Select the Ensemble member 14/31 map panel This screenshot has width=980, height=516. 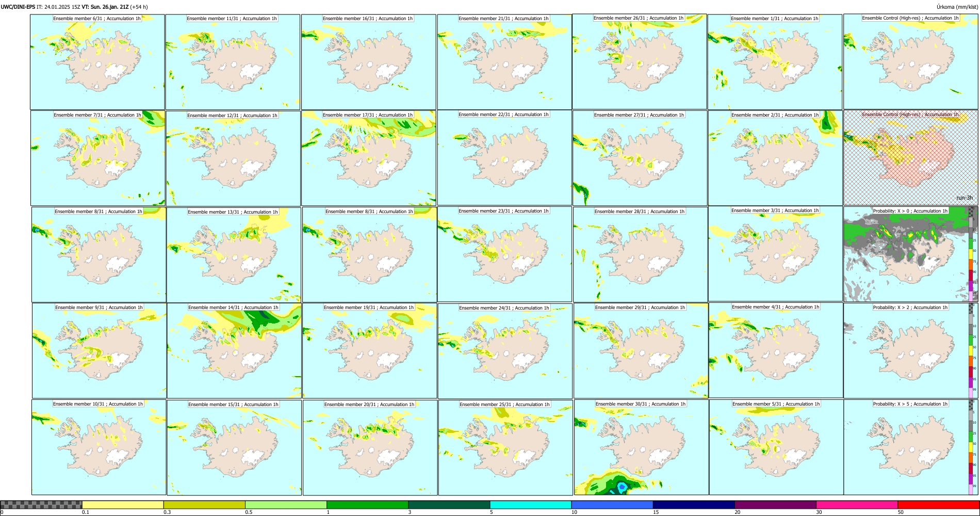coord(234,351)
